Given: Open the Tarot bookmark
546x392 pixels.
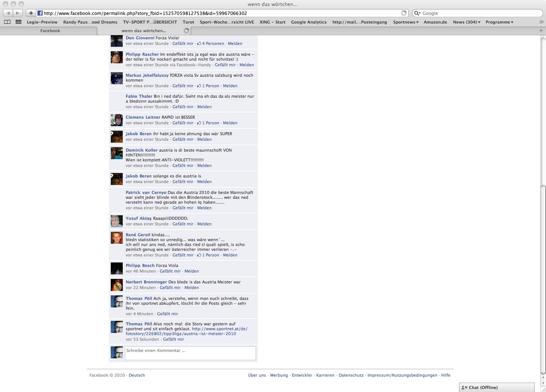Looking at the screenshot, I should click(x=188, y=22).
